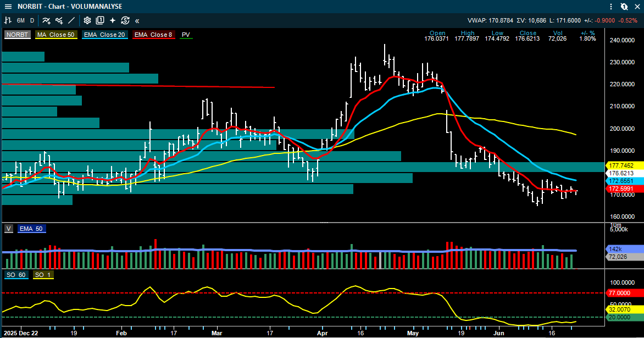The width and height of the screenshot is (644, 338).
Task: Click the Open value 176.0371
Action: (437, 38)
